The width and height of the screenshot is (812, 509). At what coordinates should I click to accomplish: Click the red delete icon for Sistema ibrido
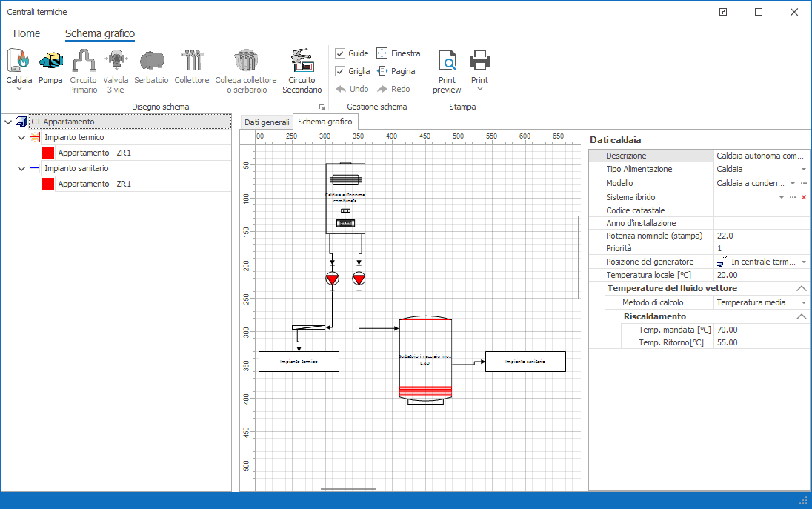pos(803,197)
